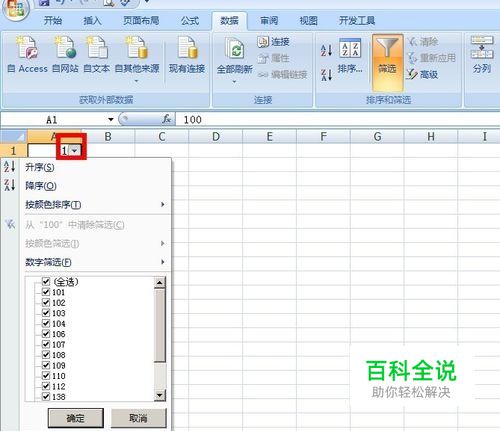Click filter list scroll-down arrow
Viewport: 500px width, 431px height.
160,395
